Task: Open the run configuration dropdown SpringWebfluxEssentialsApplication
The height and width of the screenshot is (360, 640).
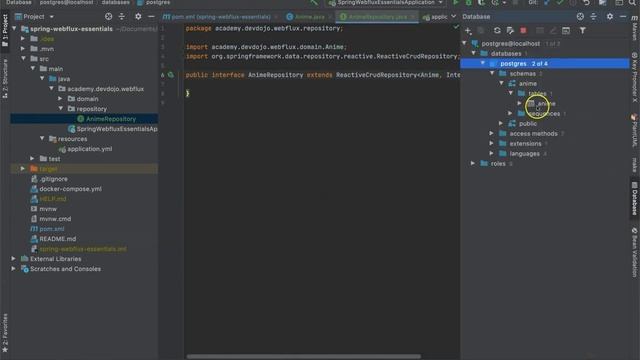Action: point(386,2)
